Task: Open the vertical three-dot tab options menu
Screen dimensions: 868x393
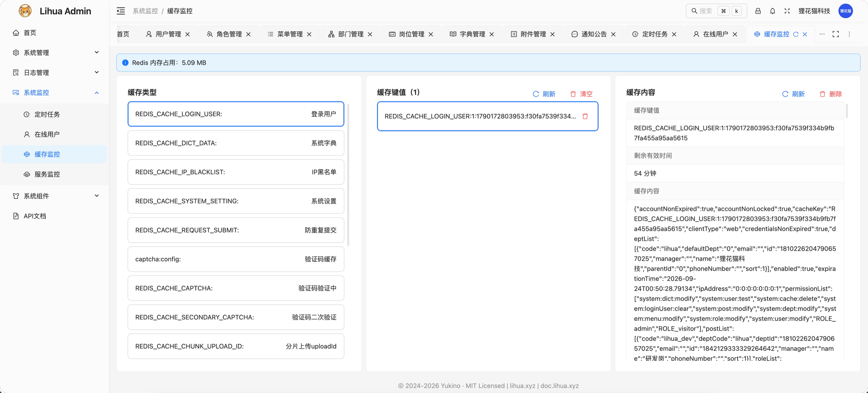Action: [849, 34]
